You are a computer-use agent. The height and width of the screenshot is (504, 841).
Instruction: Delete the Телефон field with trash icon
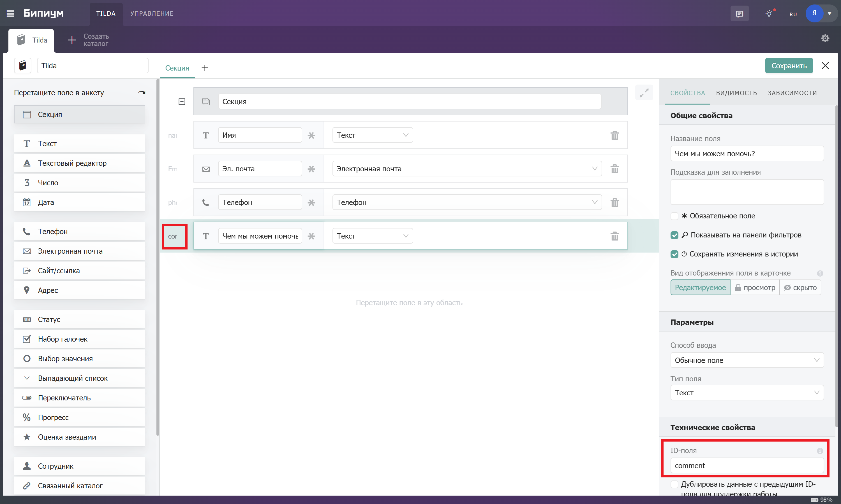[x=614, y=202]
